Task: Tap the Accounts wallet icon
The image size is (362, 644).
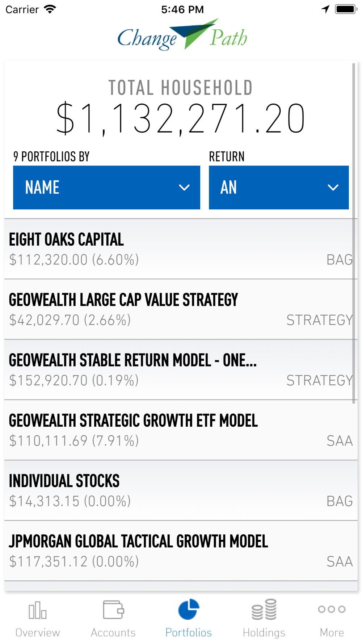Action: (113, 609)
